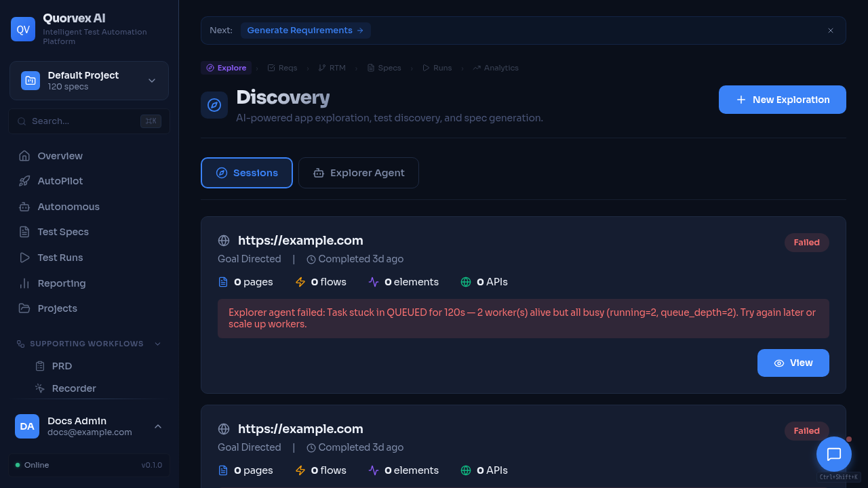Click the DA user avatar
The width and height of the screenshot is (868, 488).
(x=27, y=426)
